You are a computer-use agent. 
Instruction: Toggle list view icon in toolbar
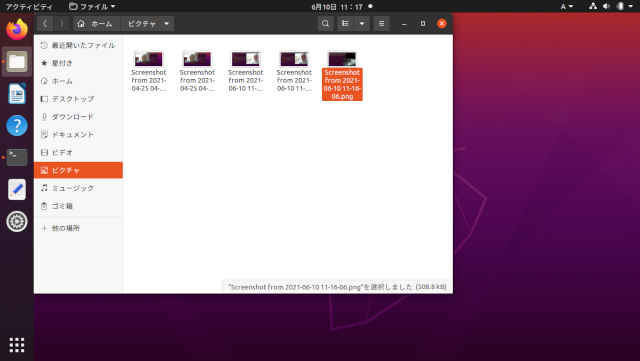[345, 24]
